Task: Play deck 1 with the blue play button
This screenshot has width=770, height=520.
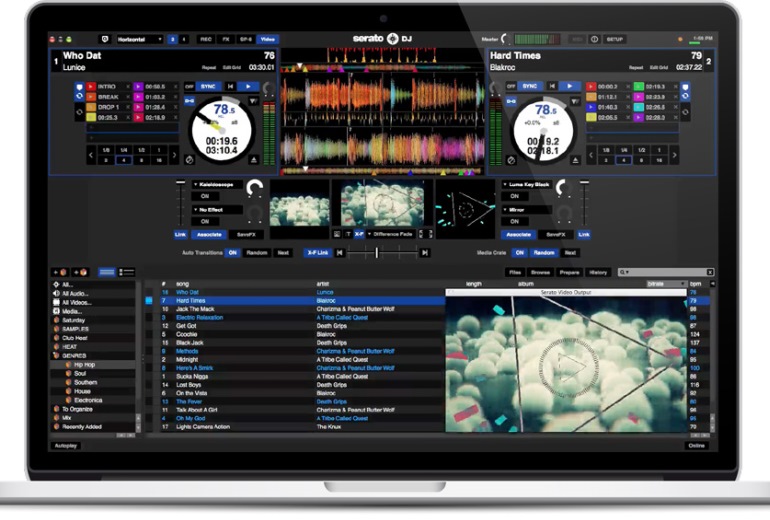Action: pyautogui.click(x=249, y=86)
